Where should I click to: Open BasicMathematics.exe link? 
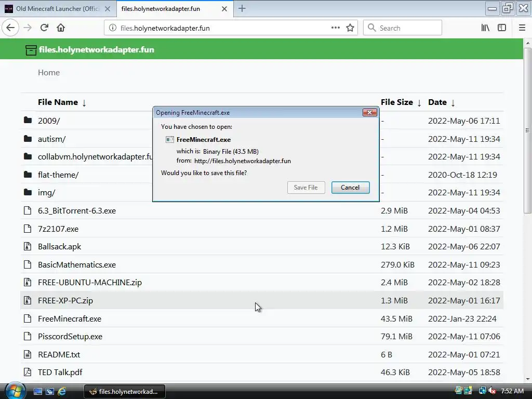point(77,264)
